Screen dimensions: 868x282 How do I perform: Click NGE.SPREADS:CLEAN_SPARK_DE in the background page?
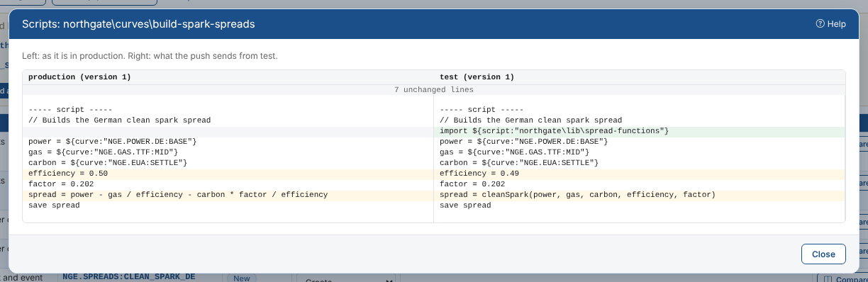(x=128, y=277)
